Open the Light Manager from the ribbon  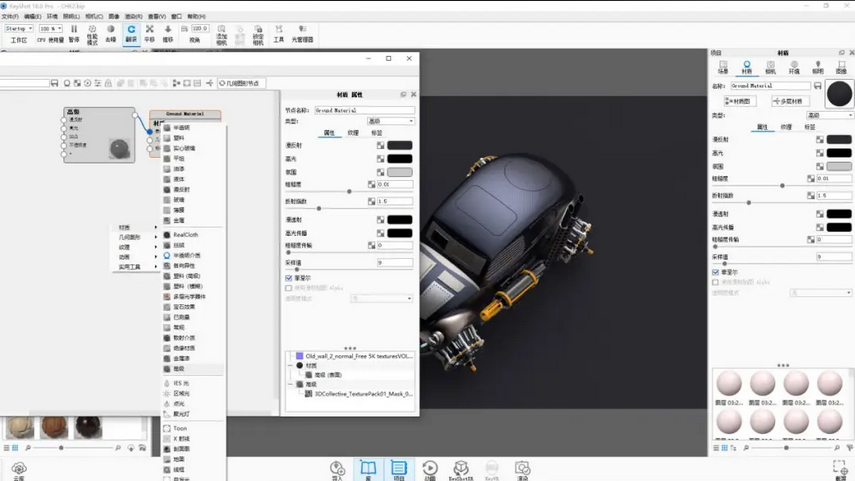coord(302,34)
